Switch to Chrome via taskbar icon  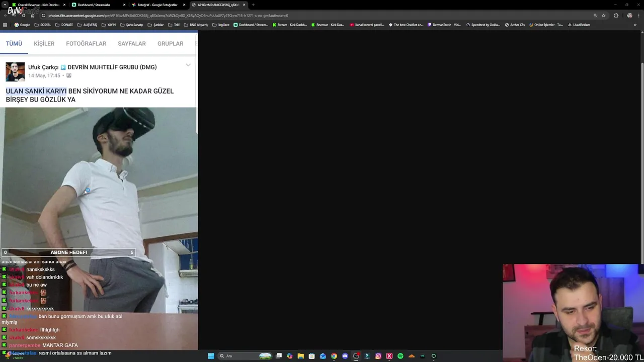coord(334,356)
